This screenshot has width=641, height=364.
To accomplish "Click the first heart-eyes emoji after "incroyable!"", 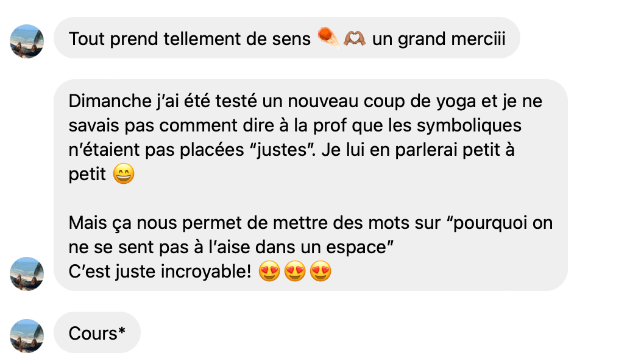I will tap(269, 271).
